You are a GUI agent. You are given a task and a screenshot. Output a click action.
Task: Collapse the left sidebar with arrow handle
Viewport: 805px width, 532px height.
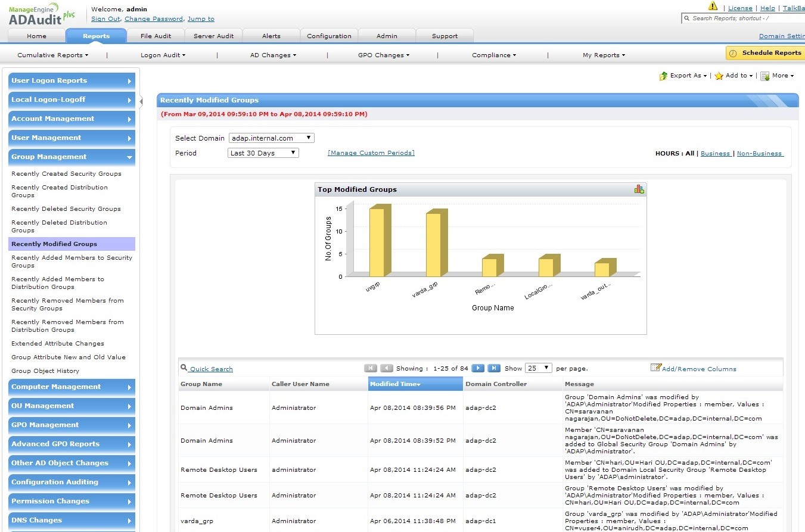point(141,101)
